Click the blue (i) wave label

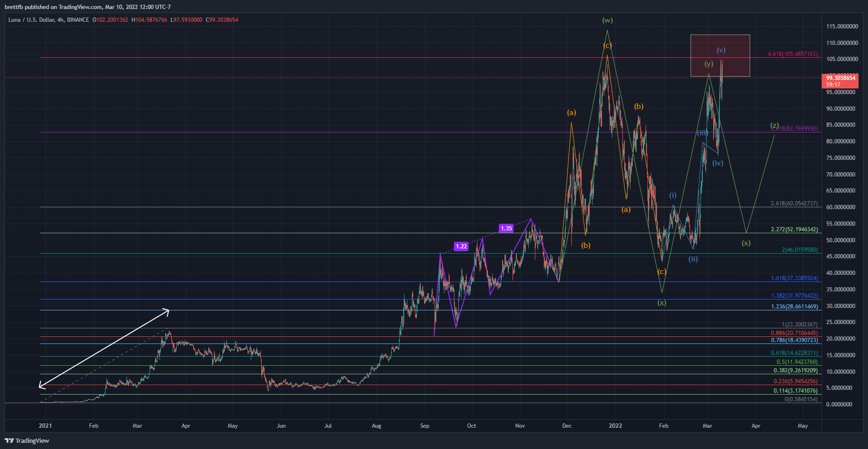point(673,195)
